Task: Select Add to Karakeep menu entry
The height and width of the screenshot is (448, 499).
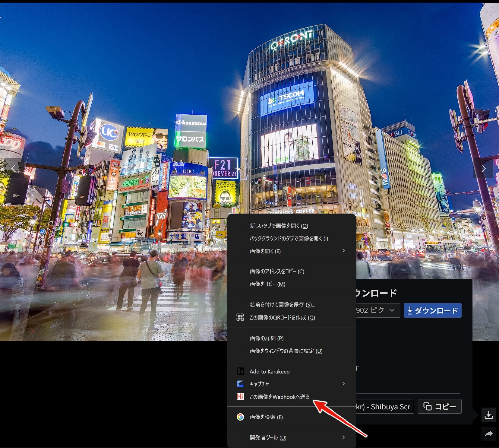Action: [292, 371]
